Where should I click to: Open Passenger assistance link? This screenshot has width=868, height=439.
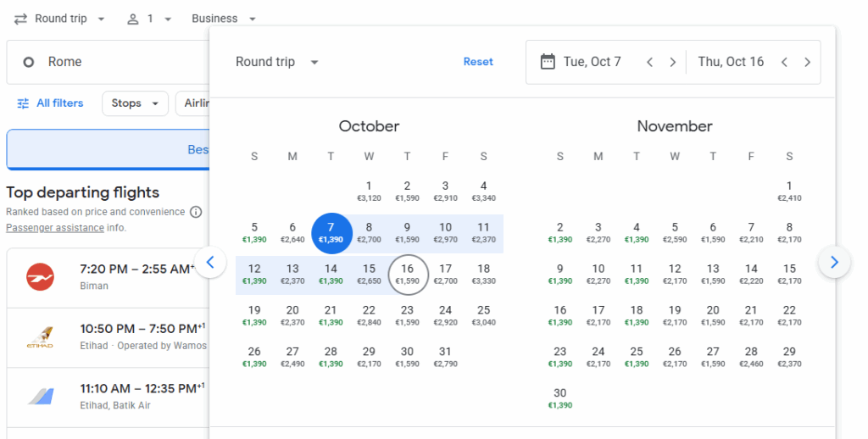point(55,228)
